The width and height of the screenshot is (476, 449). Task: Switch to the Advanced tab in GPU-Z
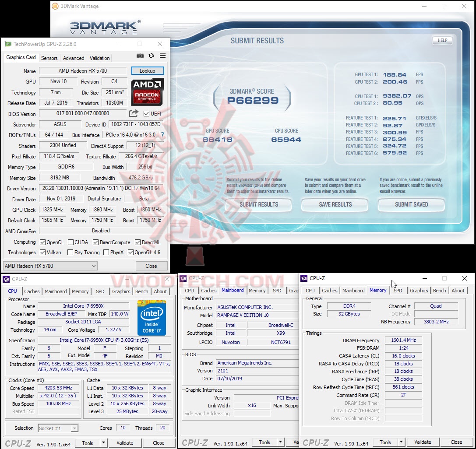[74, 58]
